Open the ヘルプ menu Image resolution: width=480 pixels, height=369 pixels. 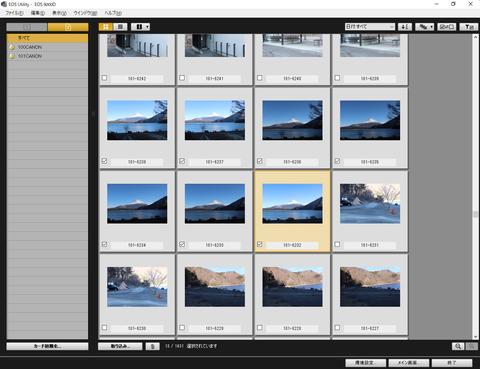113,13
